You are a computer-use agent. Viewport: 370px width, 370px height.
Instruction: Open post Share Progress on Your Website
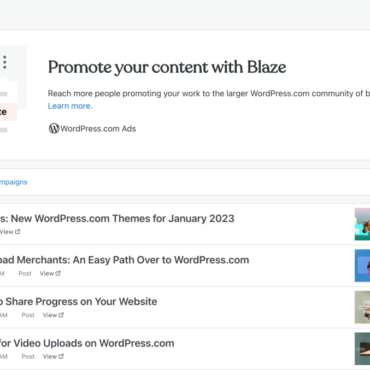click(x=78, y=302)
